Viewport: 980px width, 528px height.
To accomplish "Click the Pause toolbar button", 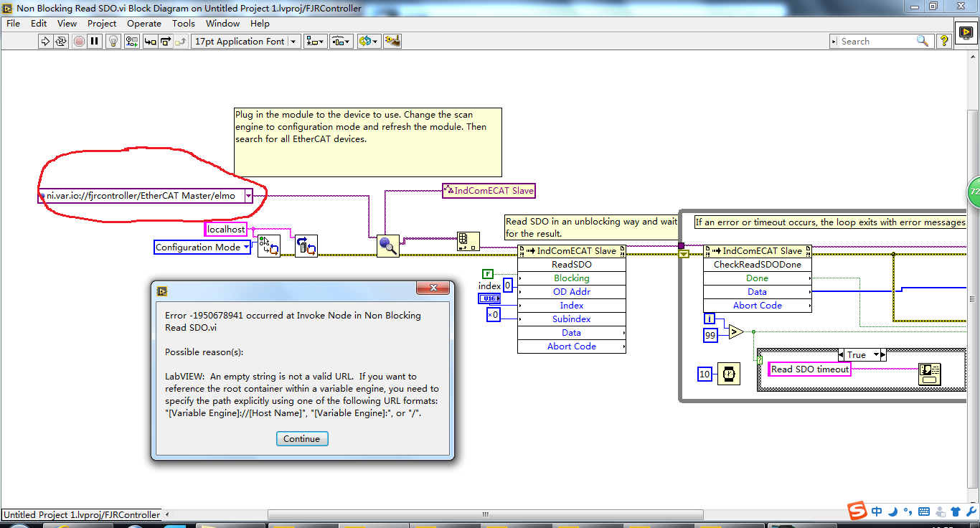I will coord(95,42).
